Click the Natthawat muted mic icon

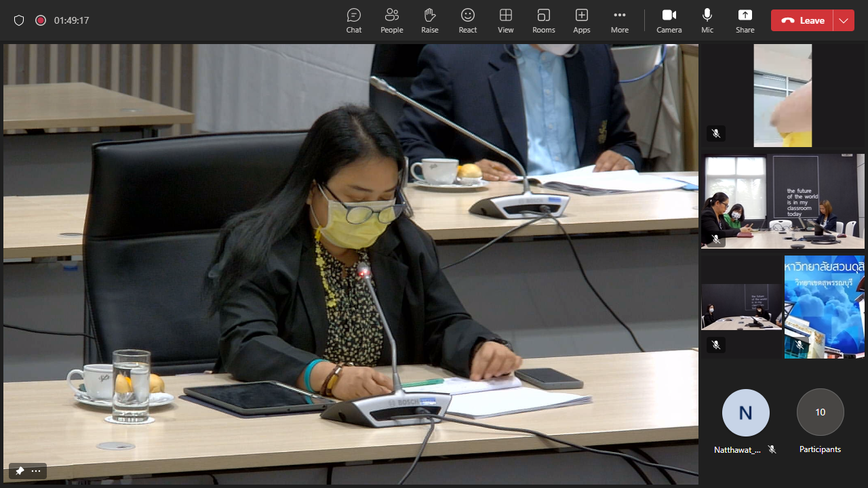[x=772, y=449]
